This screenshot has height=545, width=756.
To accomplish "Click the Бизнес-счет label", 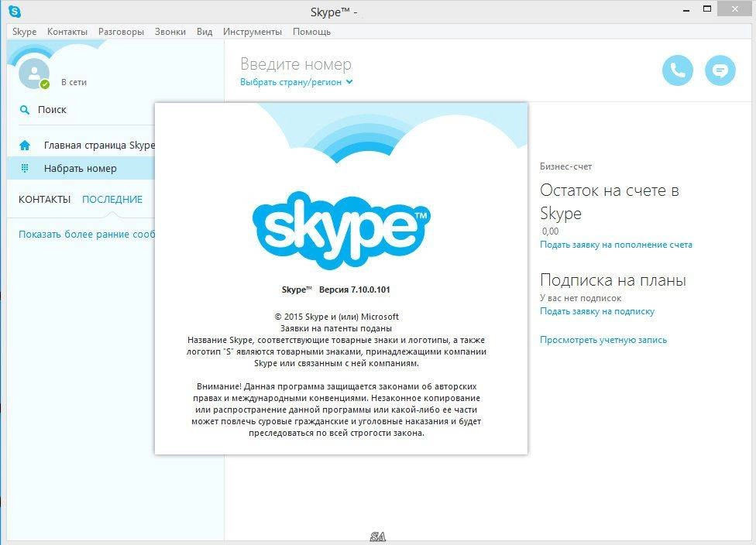I will point(565,166).
